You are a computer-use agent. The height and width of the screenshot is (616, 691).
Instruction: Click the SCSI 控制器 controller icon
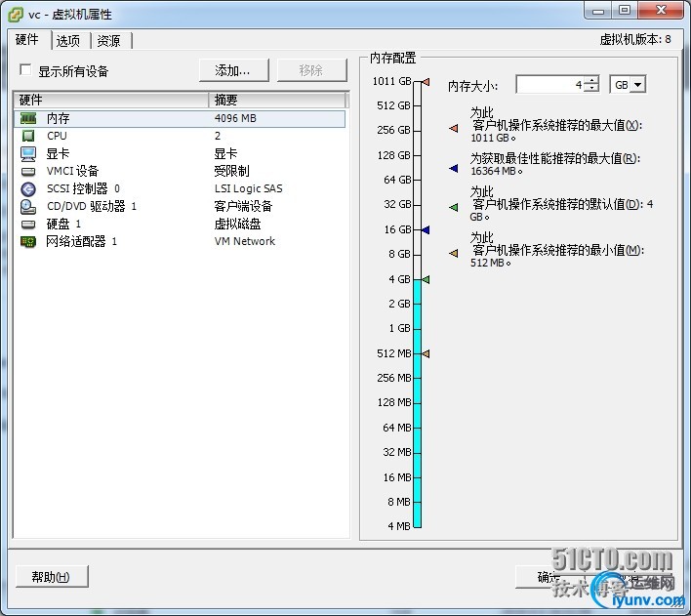[28, 189]
